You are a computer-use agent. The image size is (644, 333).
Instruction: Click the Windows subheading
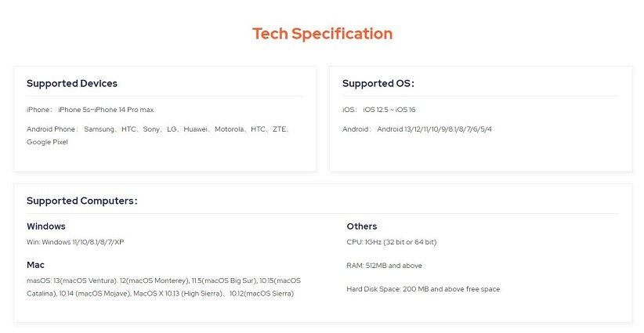(x=46, y=226)
